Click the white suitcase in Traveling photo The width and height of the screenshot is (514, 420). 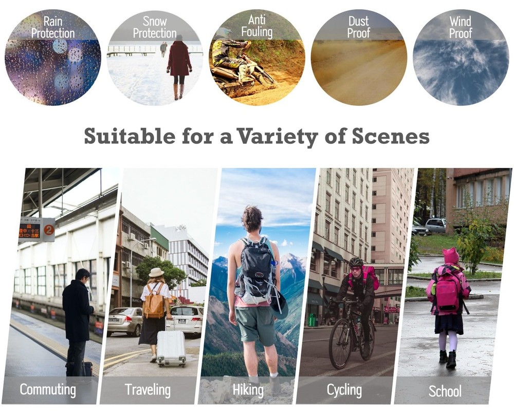[171, 348]
